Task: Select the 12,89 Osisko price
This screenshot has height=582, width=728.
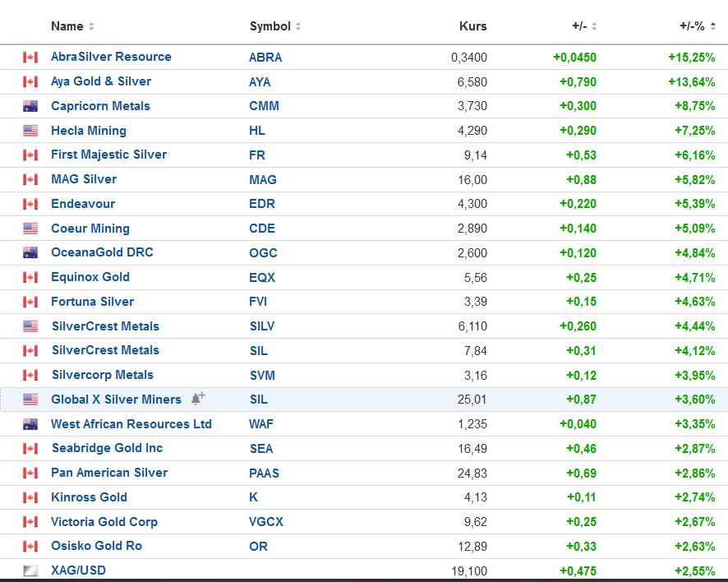Action: pos(472,547)
